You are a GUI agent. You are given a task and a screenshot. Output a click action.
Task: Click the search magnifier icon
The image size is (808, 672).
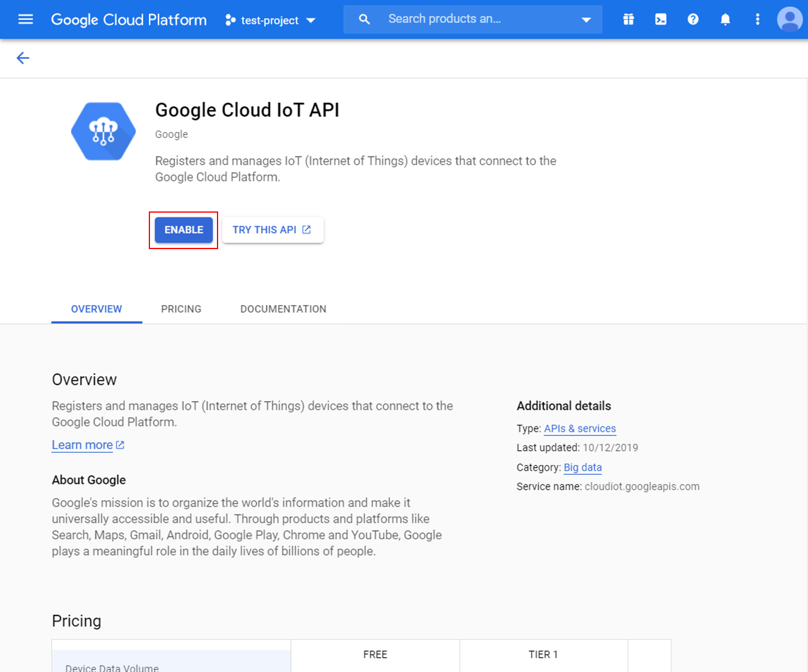tap(364, 19)
